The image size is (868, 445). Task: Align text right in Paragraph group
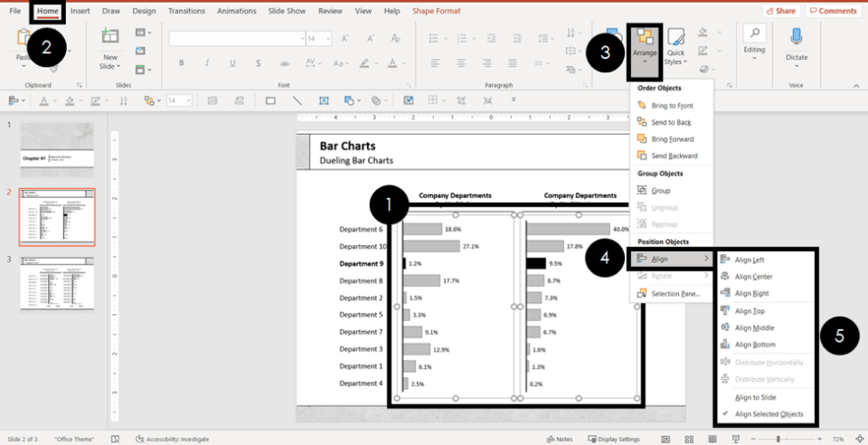click(x=486, y=63)
